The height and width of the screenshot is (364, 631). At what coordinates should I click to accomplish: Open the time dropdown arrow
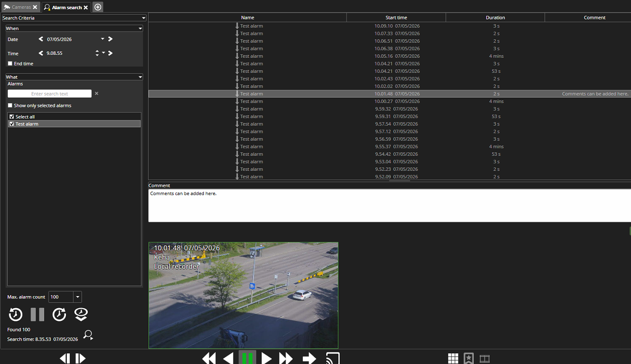[x=103, y=53]
